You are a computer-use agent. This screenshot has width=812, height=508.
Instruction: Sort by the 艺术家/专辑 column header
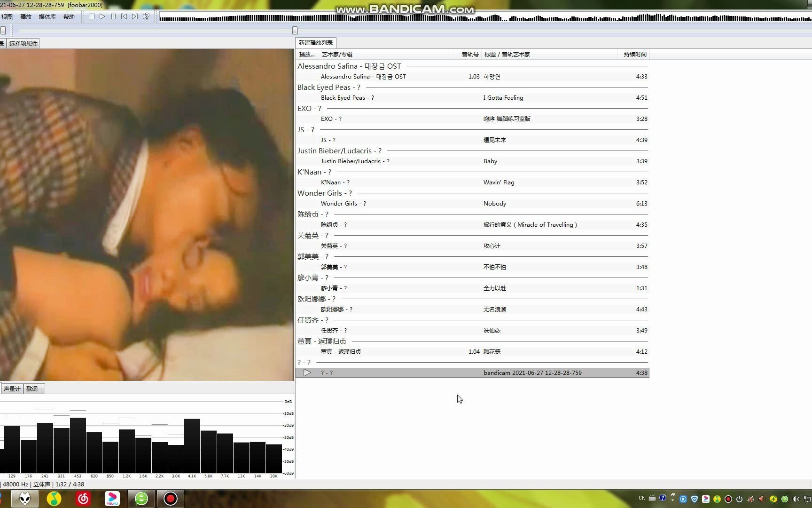click(x=385, y=54)
